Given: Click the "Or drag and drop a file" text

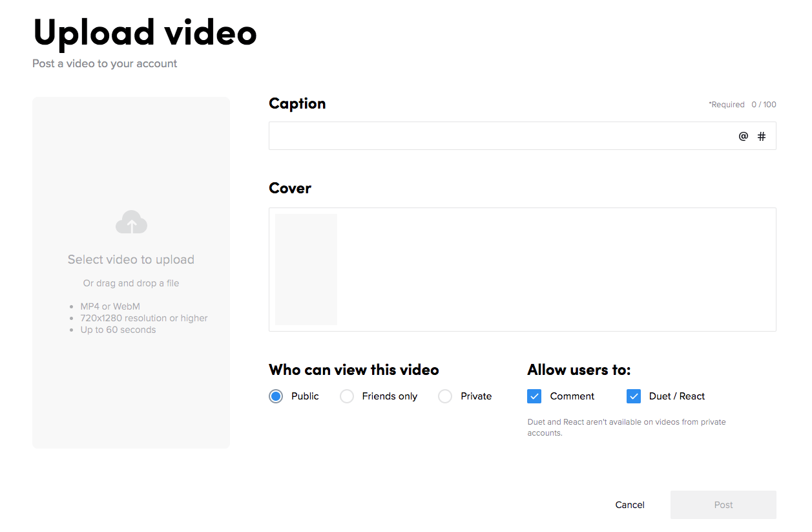Looking at the screenshot, I should 131,283.
